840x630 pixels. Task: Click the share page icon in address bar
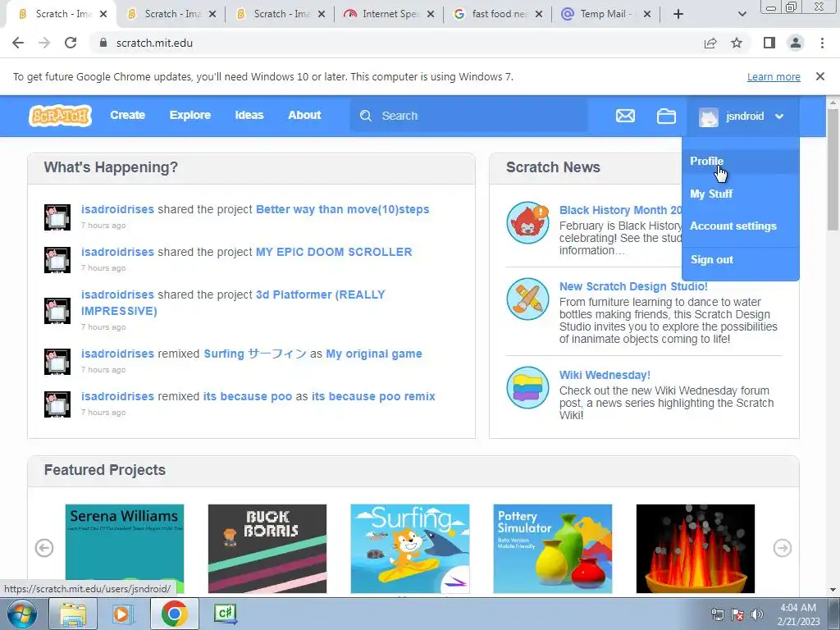coord(710,43)
